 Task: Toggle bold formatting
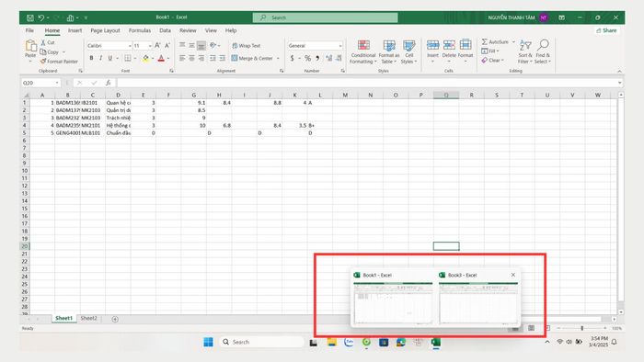pos(91,58)
